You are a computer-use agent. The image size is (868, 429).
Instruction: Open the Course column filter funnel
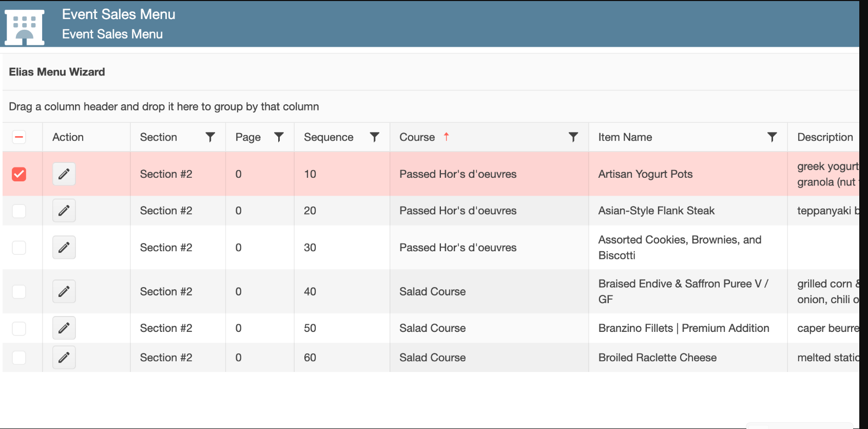(x=573, y=137)
